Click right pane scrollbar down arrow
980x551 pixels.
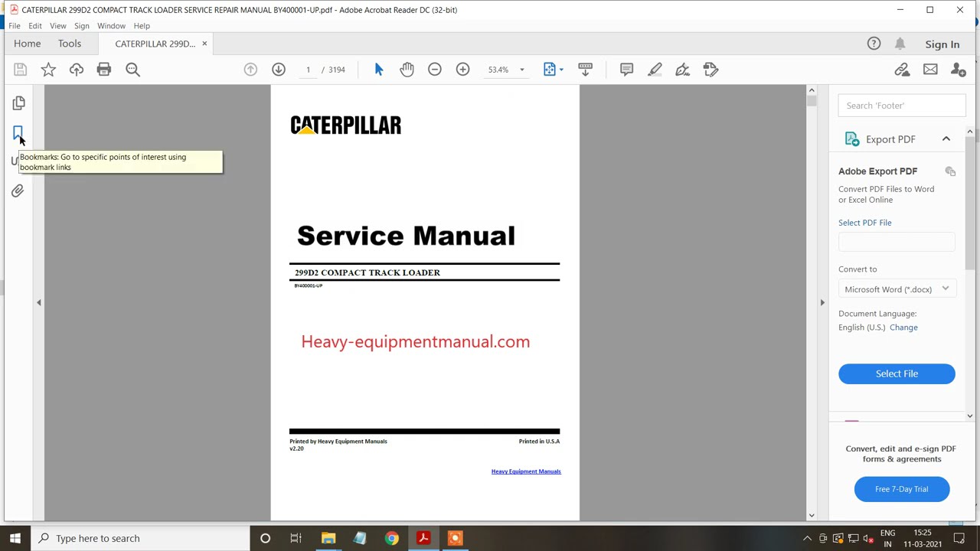click(970, 416)
